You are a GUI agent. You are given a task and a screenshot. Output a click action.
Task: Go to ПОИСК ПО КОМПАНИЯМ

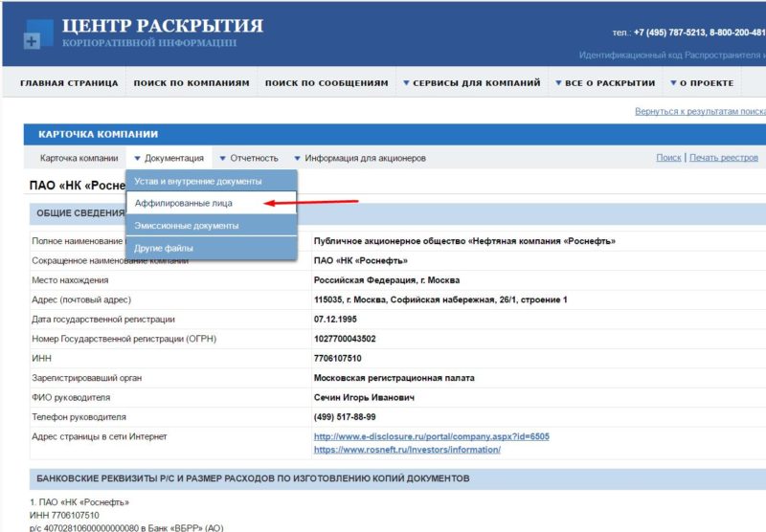point(191,83)
